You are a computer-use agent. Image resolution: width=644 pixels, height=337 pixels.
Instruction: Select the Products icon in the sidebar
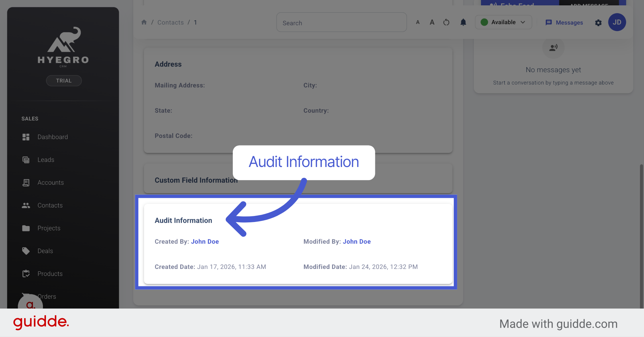pyautogui.click(x=26, y=274)
